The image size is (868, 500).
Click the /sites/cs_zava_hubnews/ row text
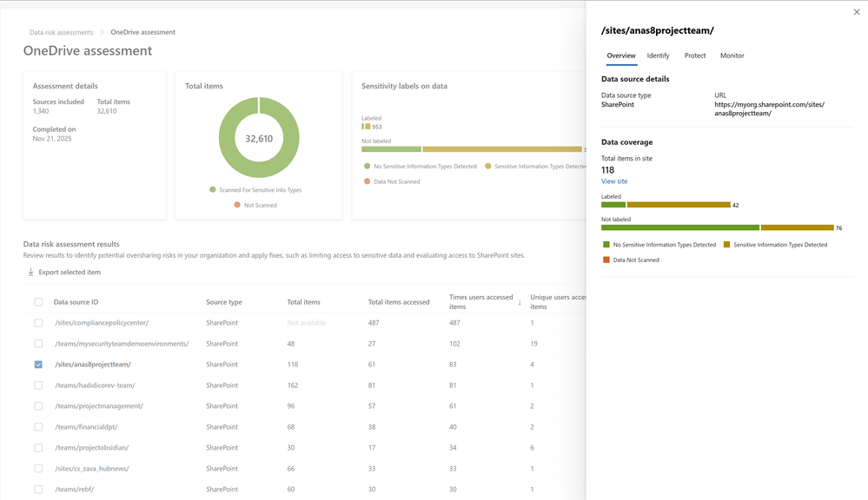point(91,469)
